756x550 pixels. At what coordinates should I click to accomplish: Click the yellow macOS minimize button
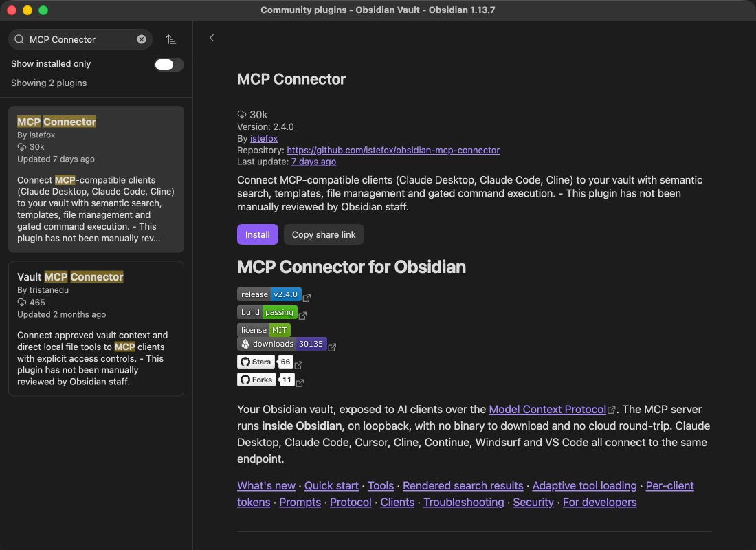(x=27, y=10)
